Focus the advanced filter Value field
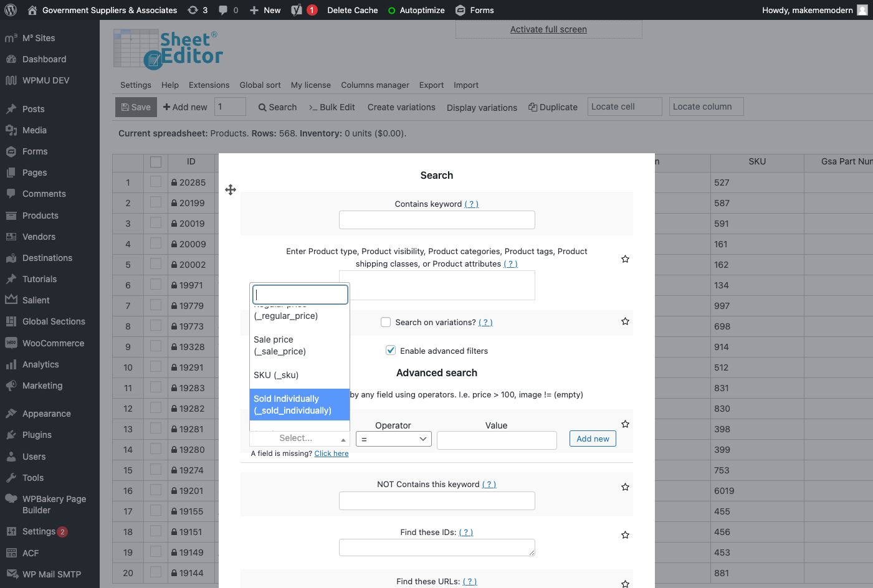 497,440
